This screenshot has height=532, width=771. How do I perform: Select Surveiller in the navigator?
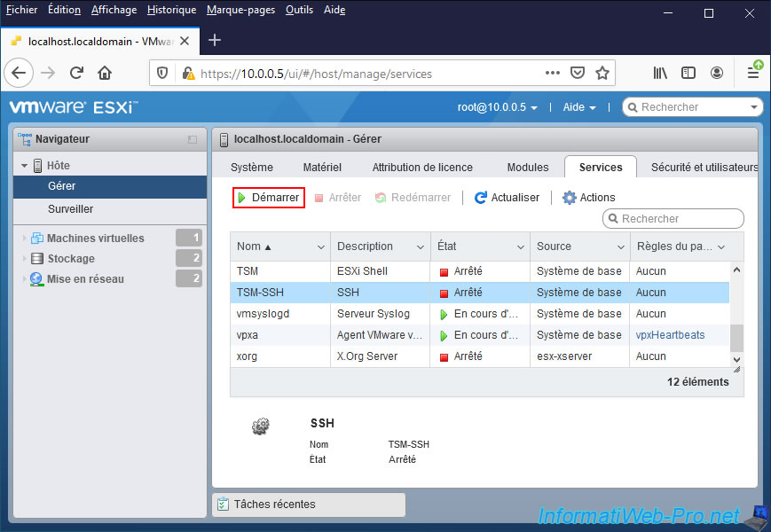point(70,209)
